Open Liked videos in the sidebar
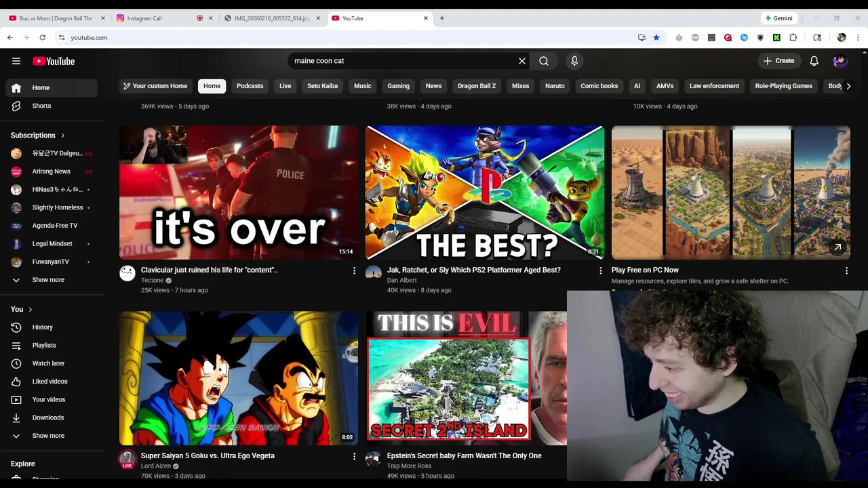The width and height of the screenshot is (868, 488). click(52, 382)
